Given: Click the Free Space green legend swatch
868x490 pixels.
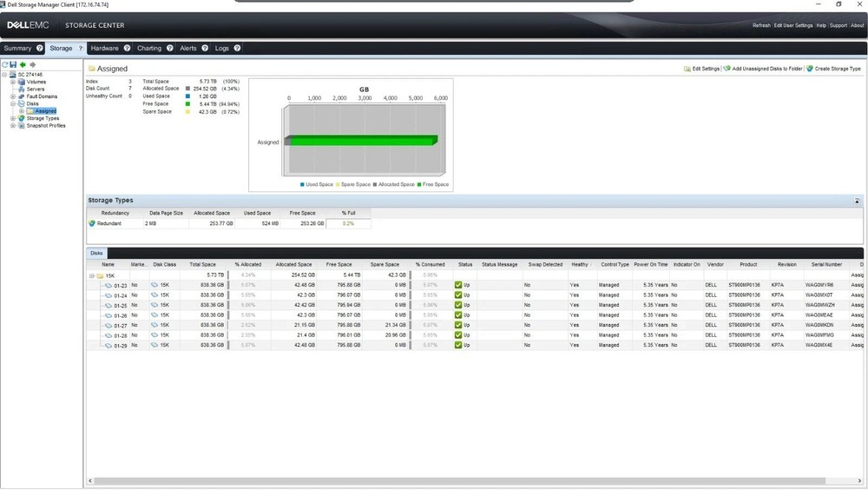Looking at the screenshot, I should pyautogui.click(x=419, y=184).
